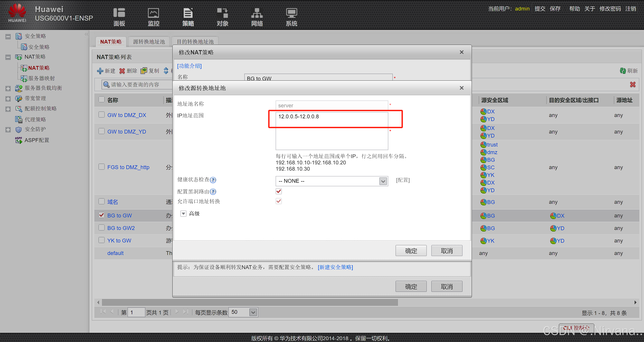Click the scrollbar right arrow
The width and height of the screenshot is (644, 342).
point(635,302)
